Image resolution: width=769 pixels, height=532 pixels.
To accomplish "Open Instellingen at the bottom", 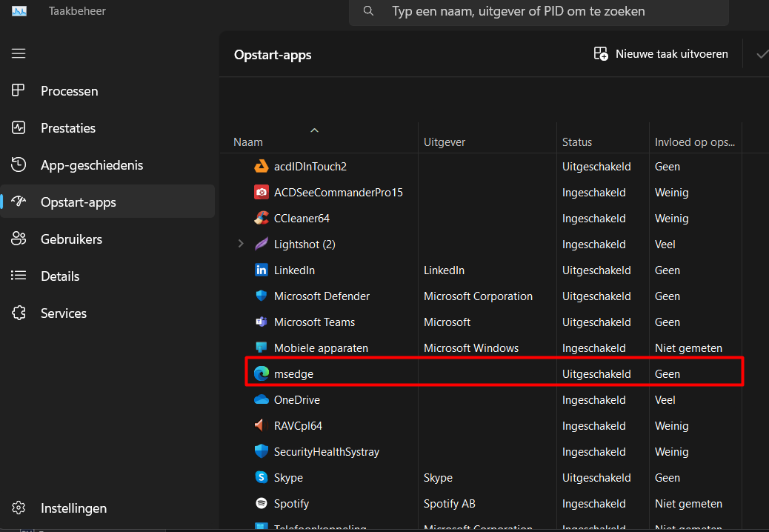I will (73, 508).
